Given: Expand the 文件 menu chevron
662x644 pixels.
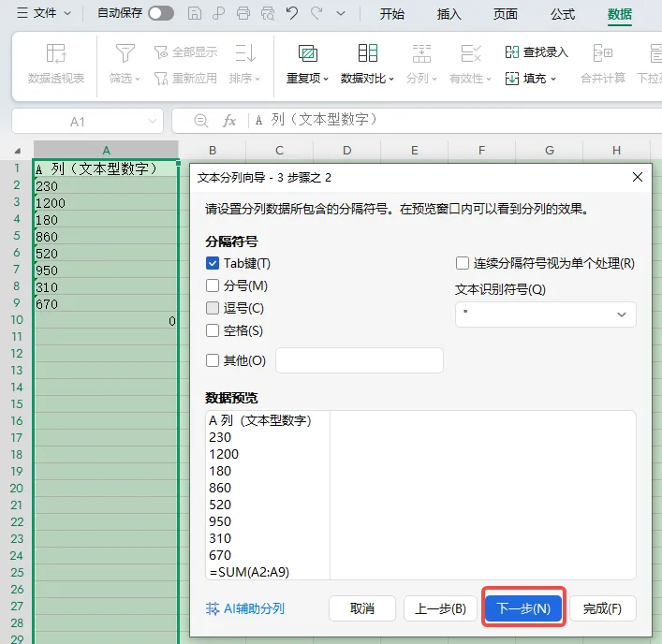Looking at the screenshot, I should pos(67,13).
